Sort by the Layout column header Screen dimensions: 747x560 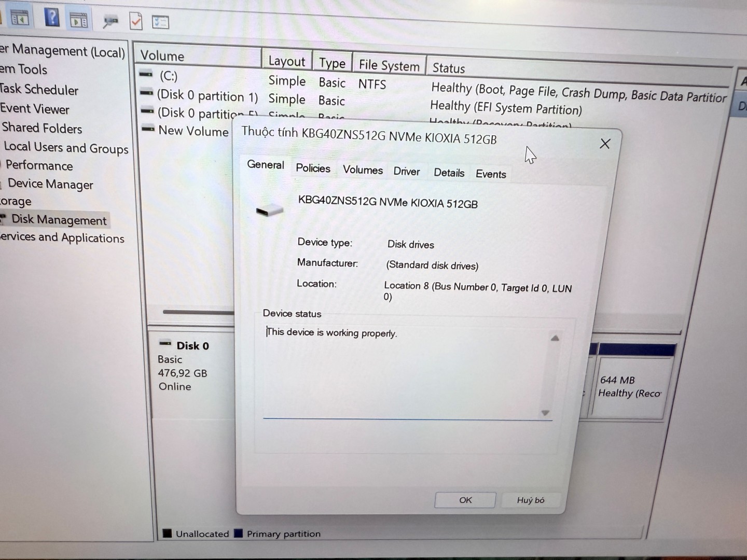[287, 61]
